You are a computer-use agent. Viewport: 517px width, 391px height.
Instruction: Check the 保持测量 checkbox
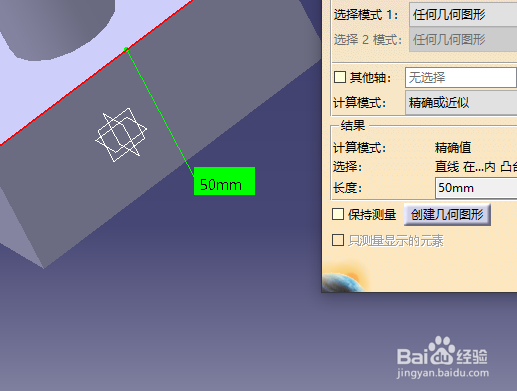point(338,214)
